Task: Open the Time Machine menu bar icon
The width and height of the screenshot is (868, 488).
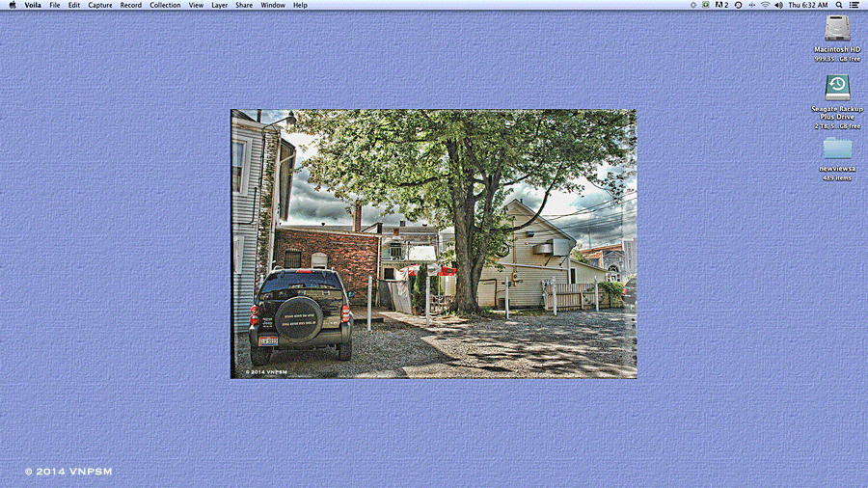Action: [738, 5]
